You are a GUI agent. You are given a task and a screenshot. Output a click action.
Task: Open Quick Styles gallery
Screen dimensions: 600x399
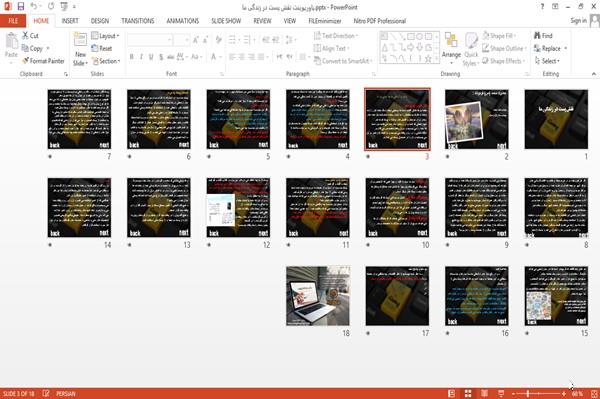pyautogui.click(x=471, y=50)
